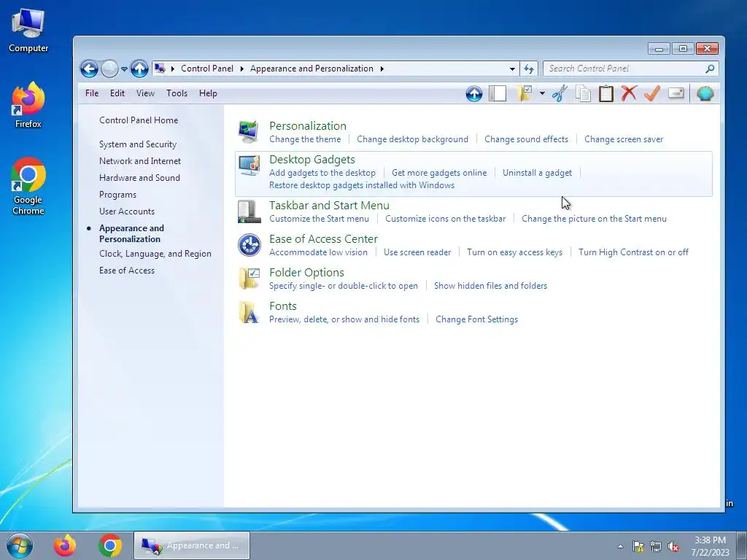Image resolution: width=747 pixels, height=560 pixels.
Task: Open User Accounts category
Action: coord(127,211)
